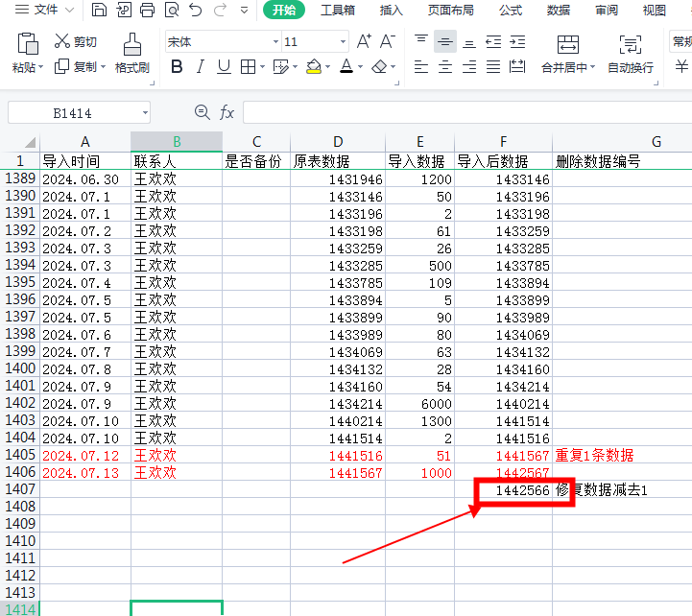Click distributed alignment icon
Image resolution: width=692 pixels, height=616 pixels.
pyautogui.click(x=517, y=67)
